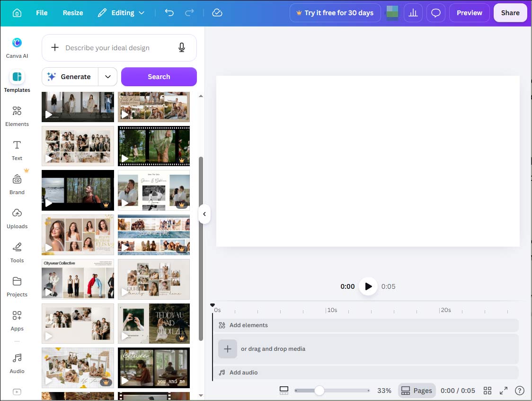
Task: Expand the Editing mode dropdown
Action: [x=121, y=13]
